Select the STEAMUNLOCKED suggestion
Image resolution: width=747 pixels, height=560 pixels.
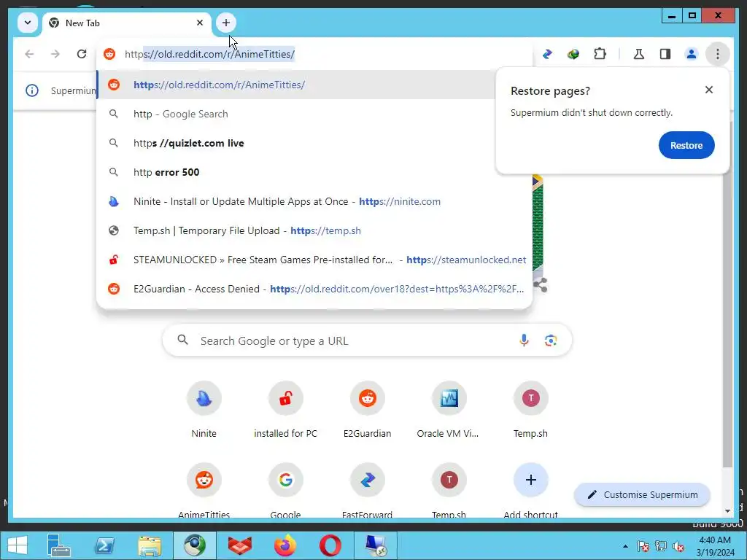click(314, 260)
